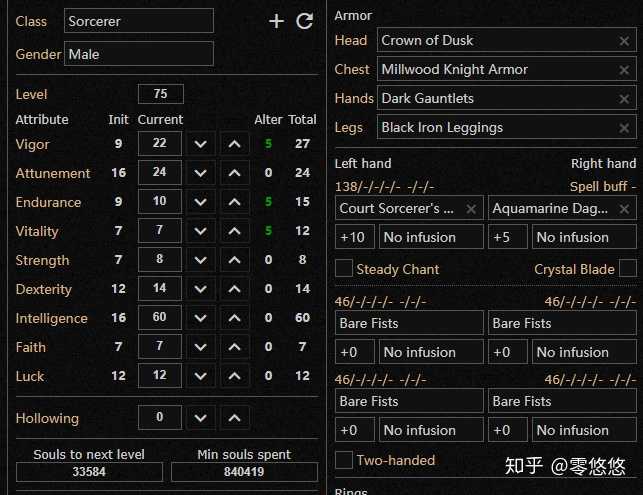Screen dimensions: 643x495
Task: Open Aquamarine Dagger's No infusion dropdown
Action: tap(584, 237)
